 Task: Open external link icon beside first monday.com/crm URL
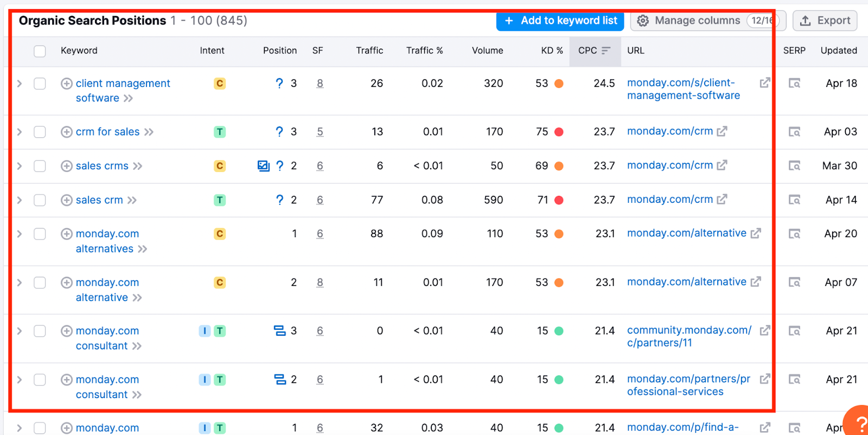point(722,131)
